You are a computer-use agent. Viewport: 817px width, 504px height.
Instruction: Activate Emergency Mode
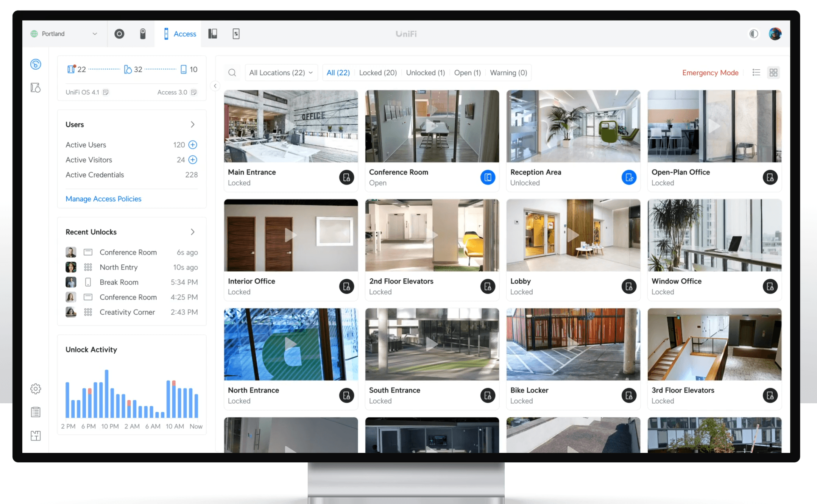point(710,73)
